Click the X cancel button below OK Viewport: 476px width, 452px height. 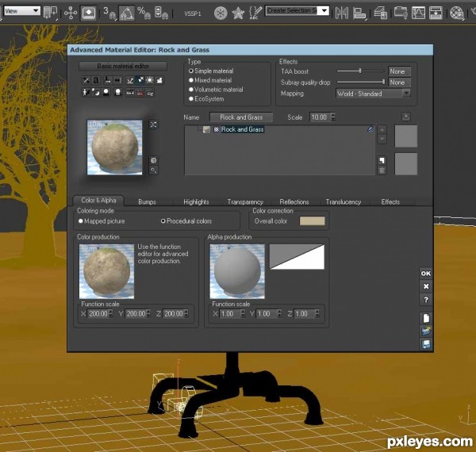point(426,286)
